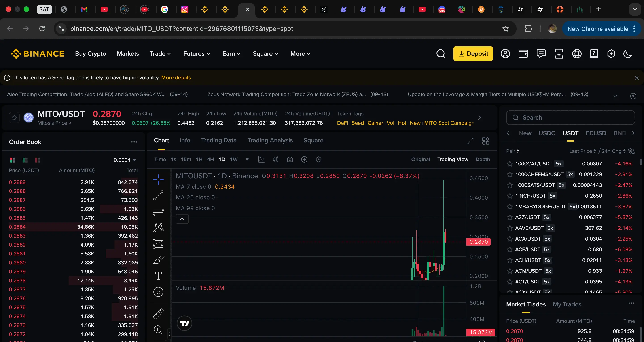Viewport: 644px width, 342px height.
Task: Dismiss the Seed Tag warning banner
Action: point(636,78)
